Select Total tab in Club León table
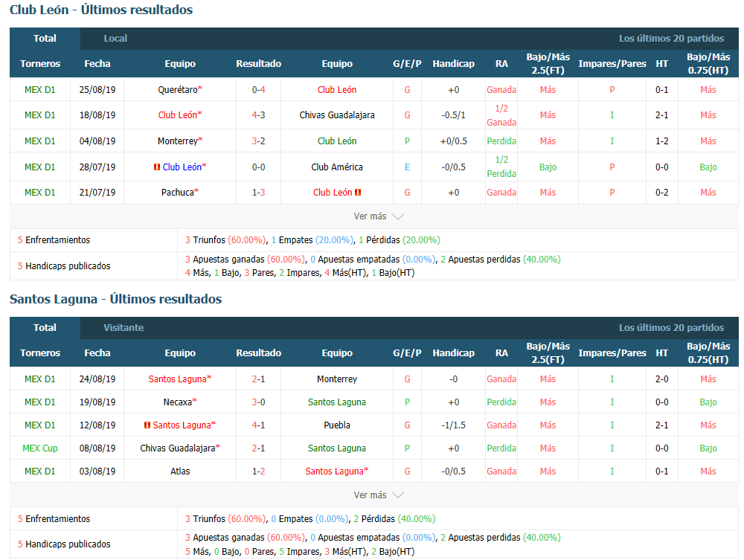The width and height of the screenshot is (744, 560). [45, 39]
